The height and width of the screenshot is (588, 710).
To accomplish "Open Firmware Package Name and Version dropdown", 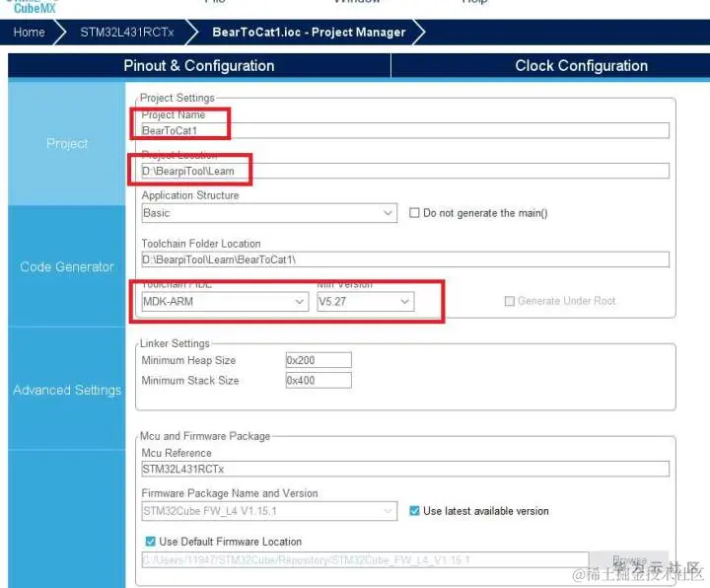I will pyautogui.click(x=269, y=511).
